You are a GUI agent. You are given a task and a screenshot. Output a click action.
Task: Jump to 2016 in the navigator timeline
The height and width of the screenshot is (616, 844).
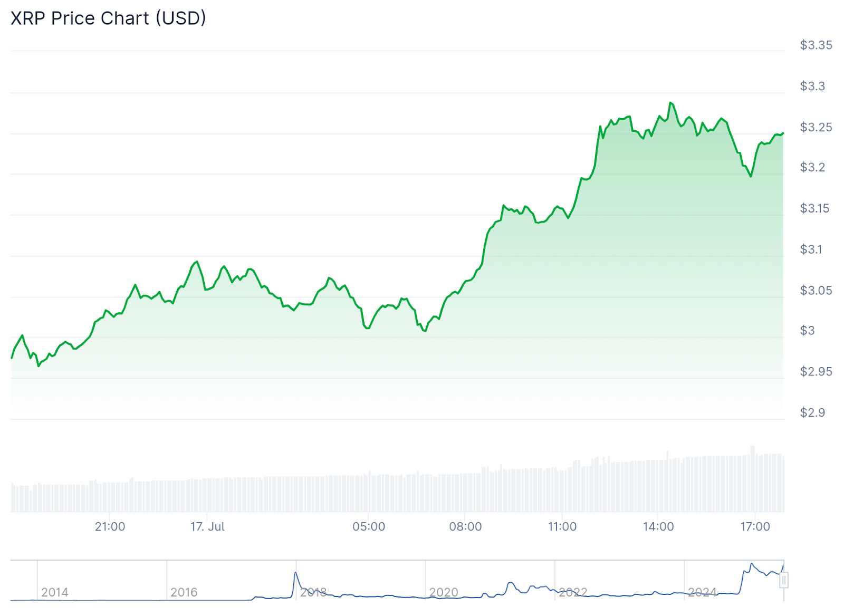184,592
